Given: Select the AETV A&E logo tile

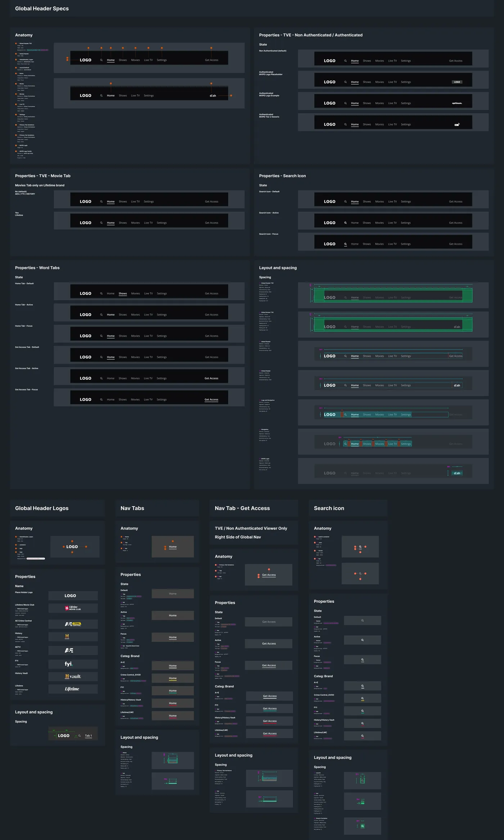Looking at the screenshot, I should click(73, 650).
